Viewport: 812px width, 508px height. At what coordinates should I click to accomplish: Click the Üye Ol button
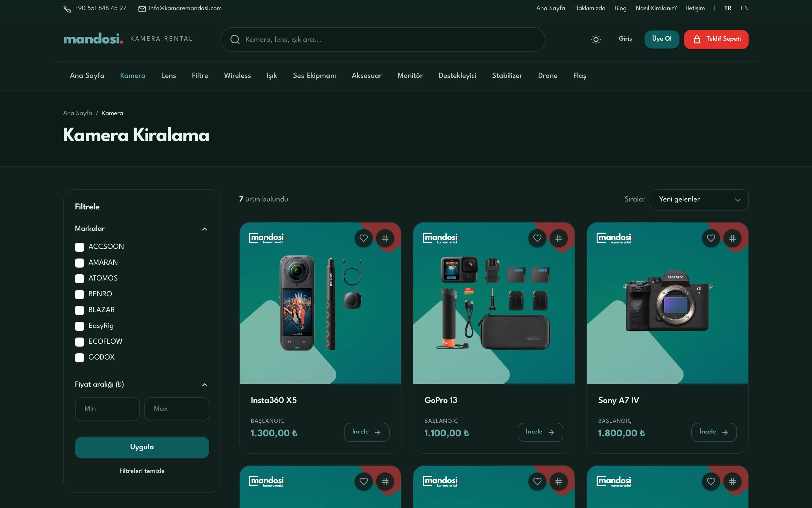point(662,39)
